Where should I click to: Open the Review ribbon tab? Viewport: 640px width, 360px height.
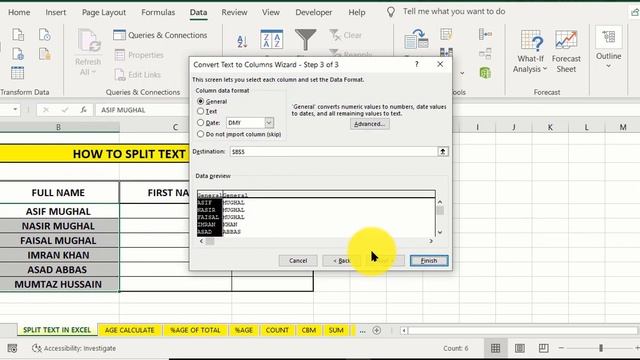[x=234, y=12]
